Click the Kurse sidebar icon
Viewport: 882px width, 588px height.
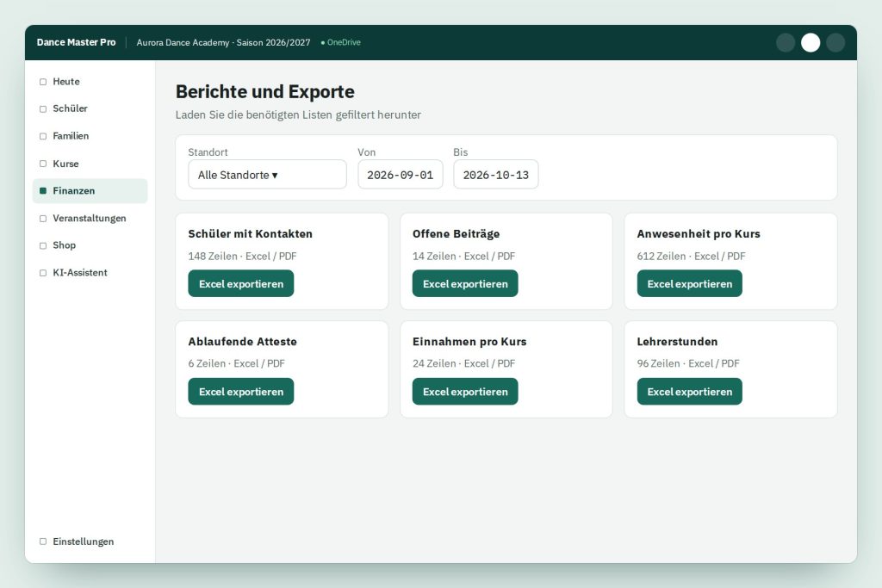(x=43, y=164)
